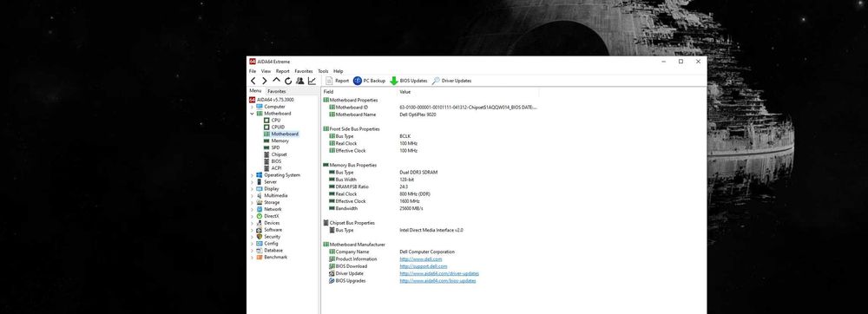The width and height of the screenshot is (868, 314).
Task: Select the AIDA64 v5.75.3900 root node
Action: click(x=271, y=100)
